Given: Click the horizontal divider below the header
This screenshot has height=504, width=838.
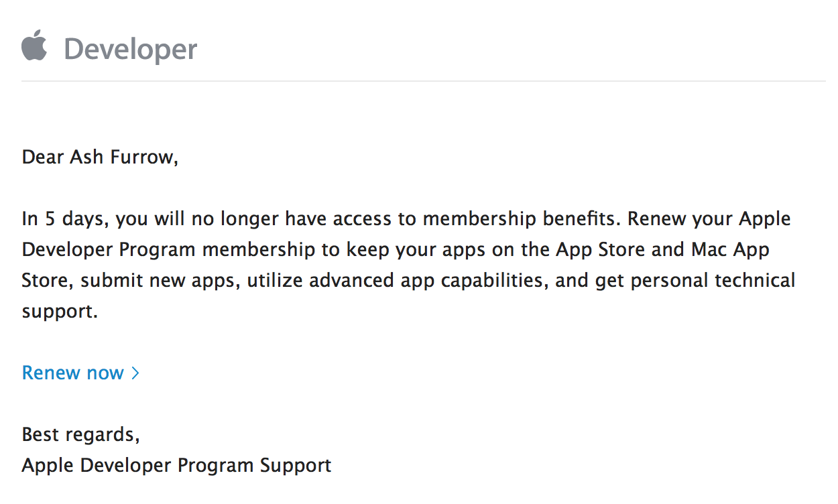Looking at the screenshot, I should coord(423,81).
